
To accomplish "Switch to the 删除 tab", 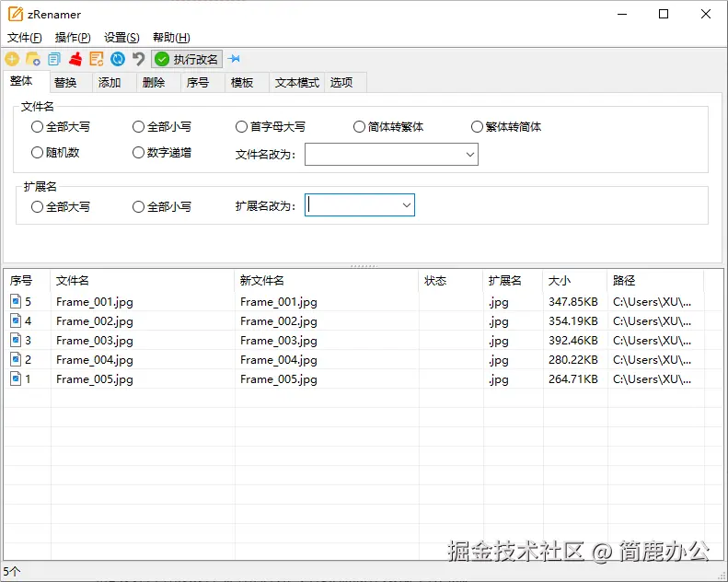I will (x=159, y=83).
